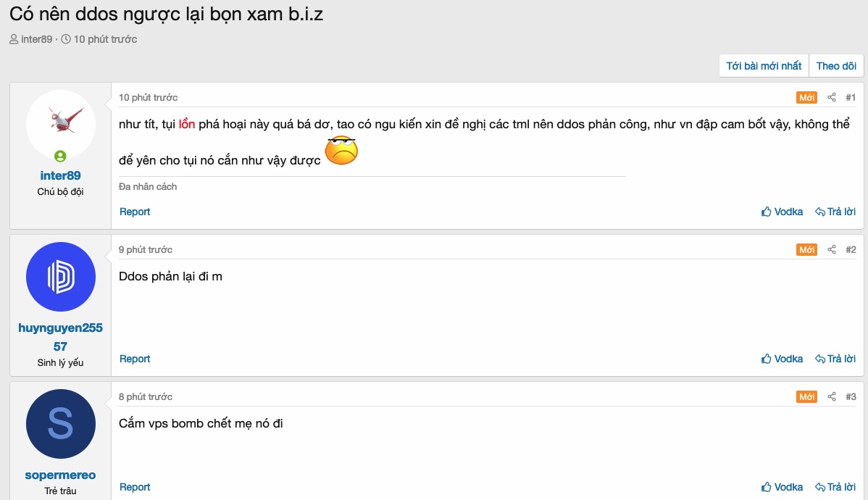Image resolution: width=868 pixels, height=500 pixels.
Task: Follow the thread with Theo dõi
Action: (x=836, y=66)
